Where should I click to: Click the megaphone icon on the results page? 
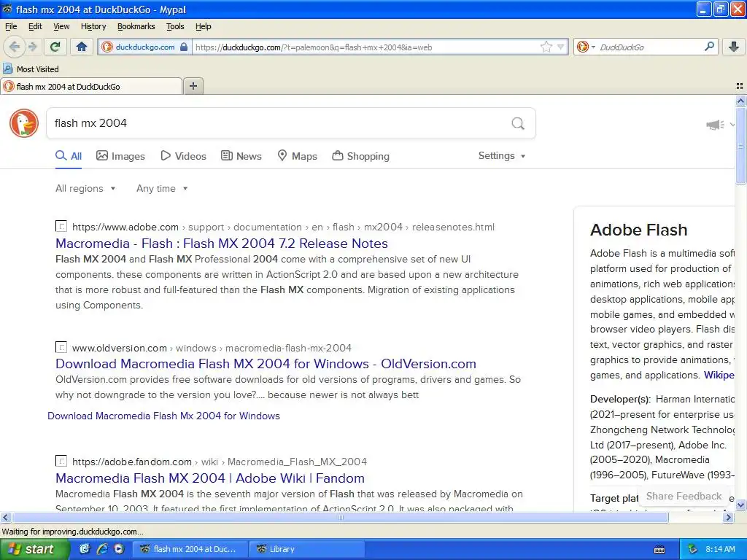coord(715,125)
